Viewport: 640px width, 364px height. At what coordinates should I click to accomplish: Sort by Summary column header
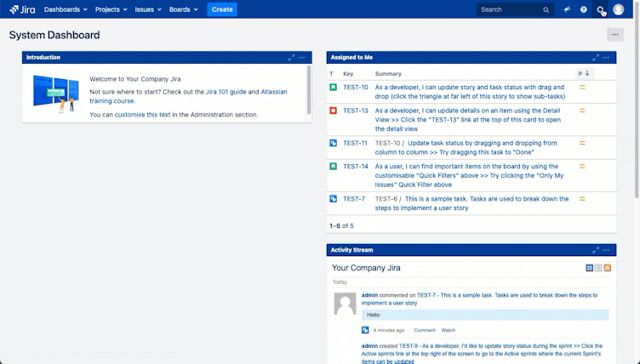(x=388, y=74)
